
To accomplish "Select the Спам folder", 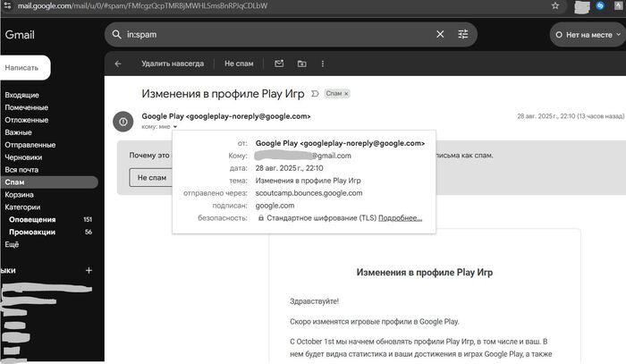I will tap(48, 182).
